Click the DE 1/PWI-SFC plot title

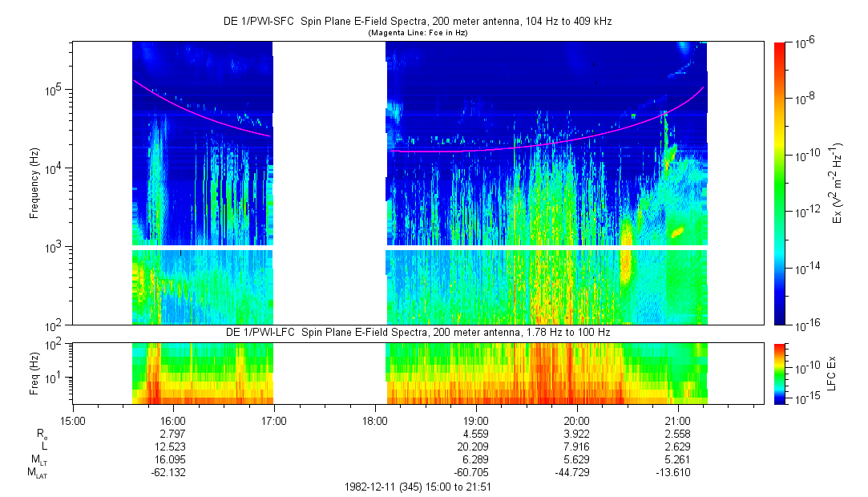pyautogui.click(x=417, y=22)
